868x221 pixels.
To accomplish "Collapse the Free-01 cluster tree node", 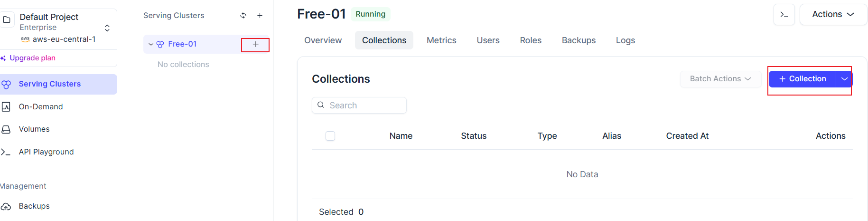I will [x=151, y=44].
